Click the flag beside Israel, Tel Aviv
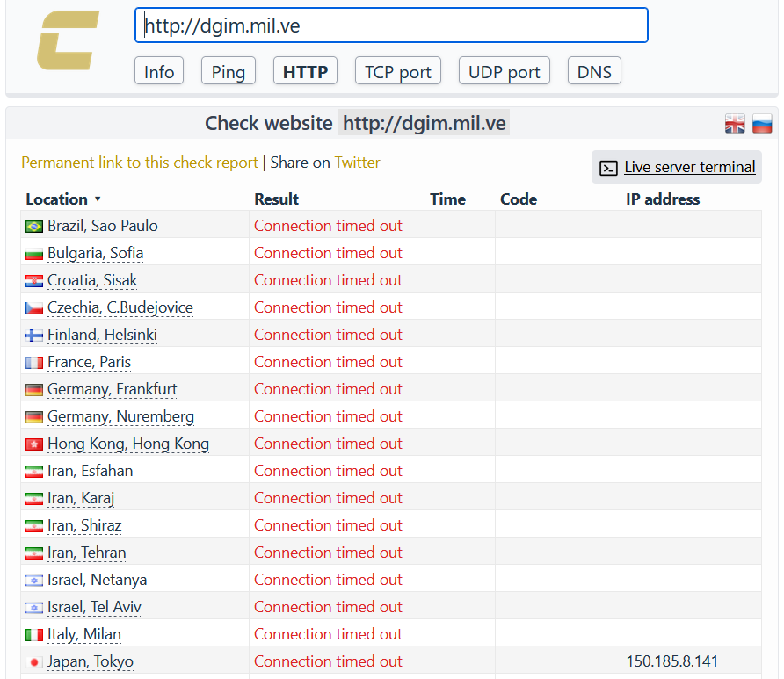Viewport: 784px width, 679px height. coord(34,608)
